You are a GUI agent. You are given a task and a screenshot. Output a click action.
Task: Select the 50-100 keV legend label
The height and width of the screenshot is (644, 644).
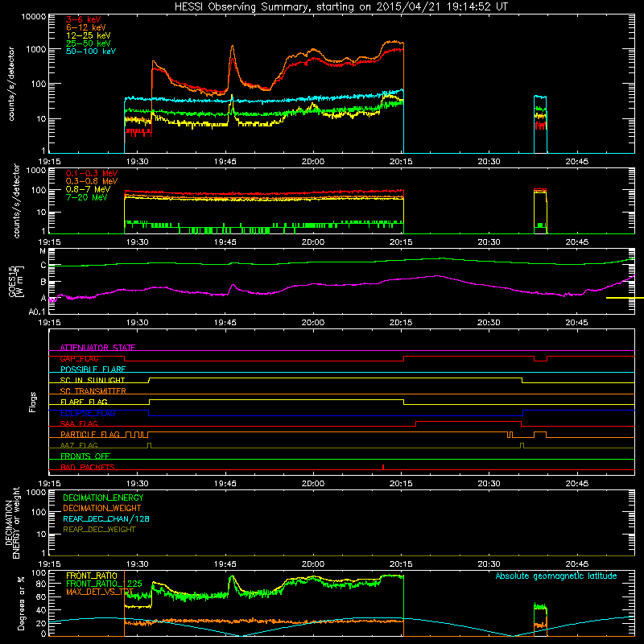pos(91,52)
